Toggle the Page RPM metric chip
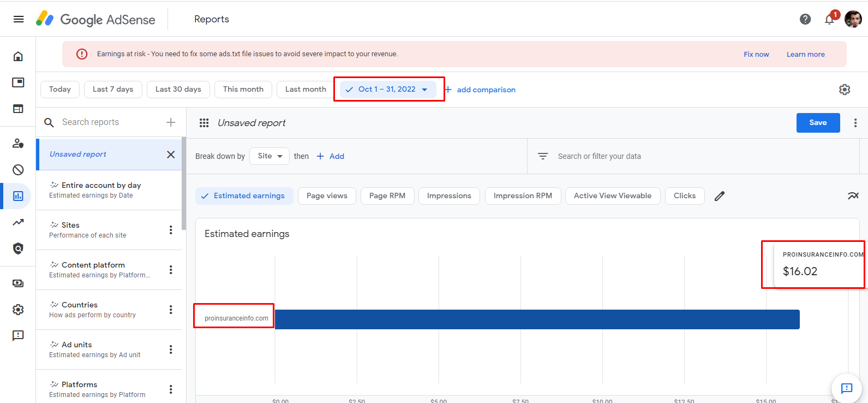Image resolution: width=868 pixels, height=403 pixels. (387, 196)
